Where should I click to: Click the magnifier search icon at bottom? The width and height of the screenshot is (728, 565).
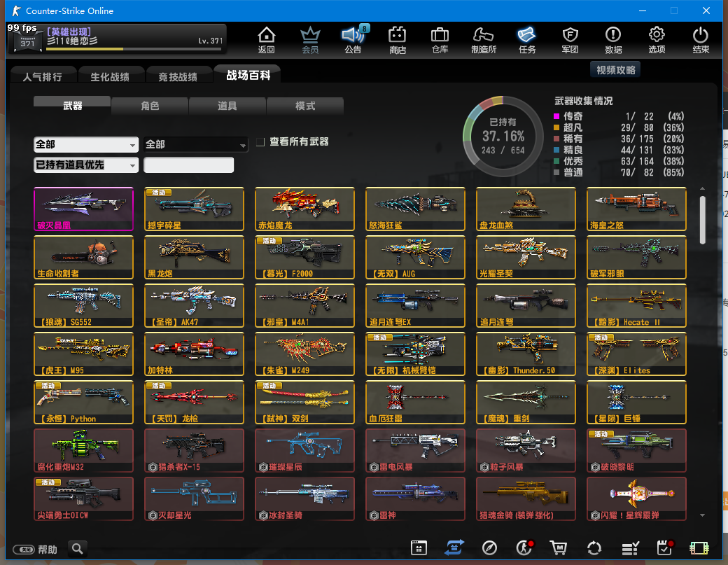coord(78,549)
